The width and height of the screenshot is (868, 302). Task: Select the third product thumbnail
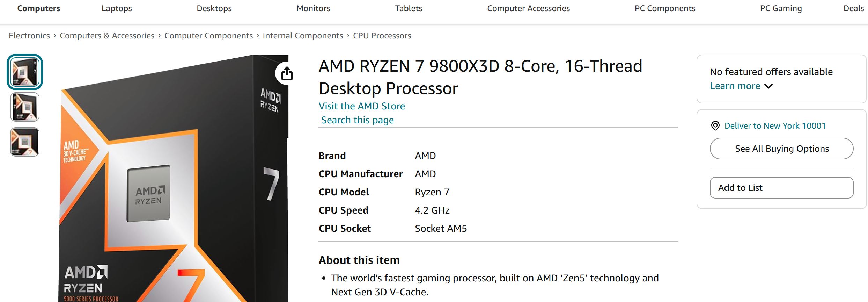click(x=25, y=142)
